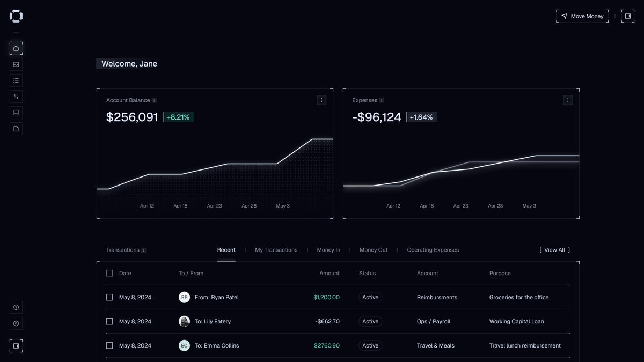644x362 pixels.
Task: Open the inbox icon in sidebar
Action: point(16,64)
